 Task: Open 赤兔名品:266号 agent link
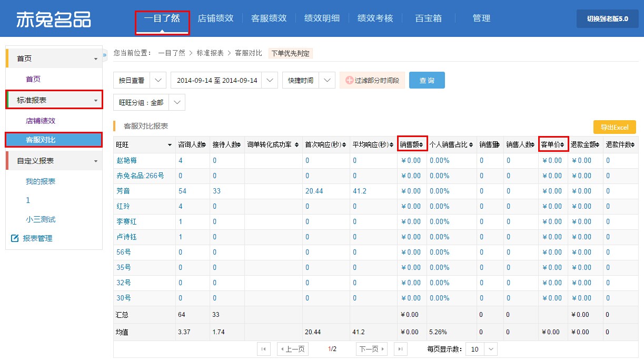click(140, 176)
